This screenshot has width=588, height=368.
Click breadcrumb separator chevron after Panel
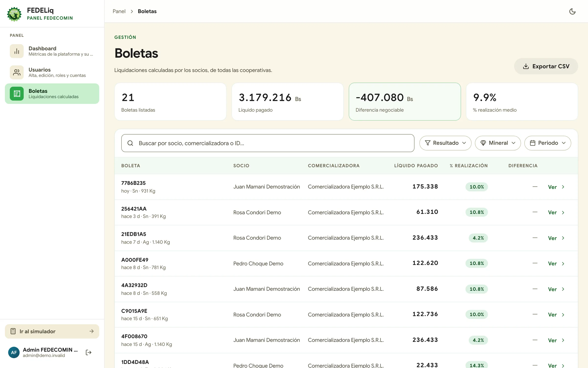[132, 11]
